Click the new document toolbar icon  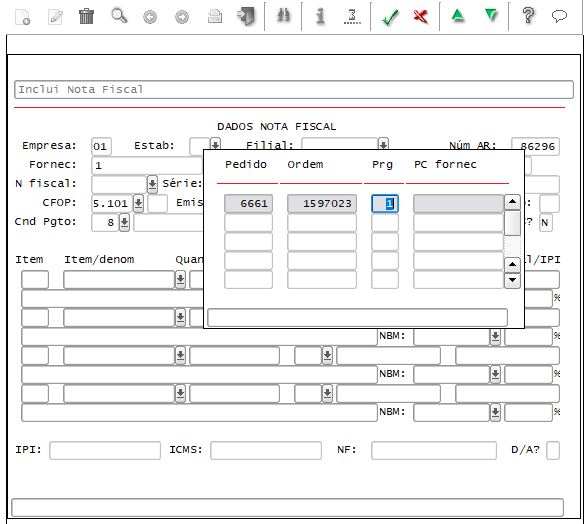pyautogui.click(x=22, y=17)
